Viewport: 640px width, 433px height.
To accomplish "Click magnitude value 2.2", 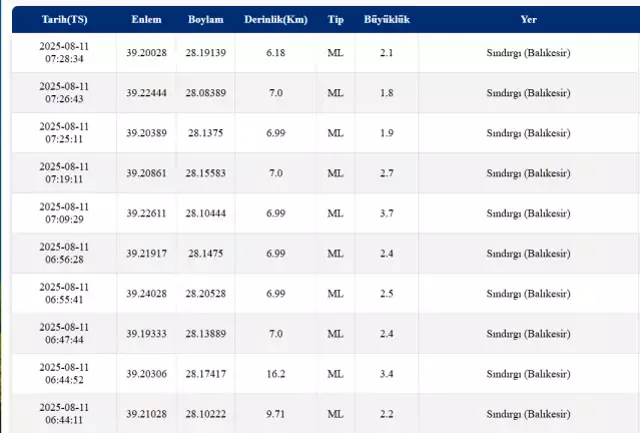I will tap(387, 414).
